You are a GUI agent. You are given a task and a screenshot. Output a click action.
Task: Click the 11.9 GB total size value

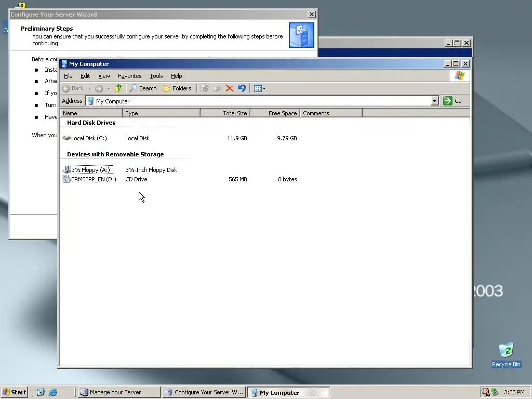pyautogui.click(x=237, y=138)
